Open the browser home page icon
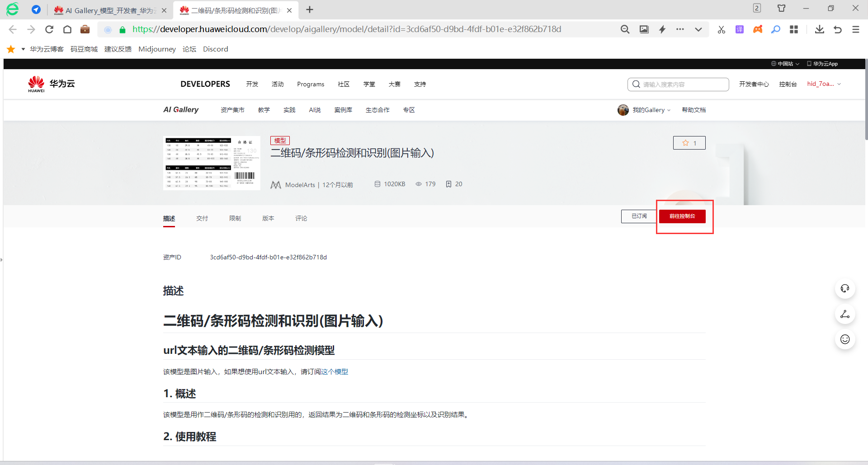Screen dimensions: 868x465 67,29
